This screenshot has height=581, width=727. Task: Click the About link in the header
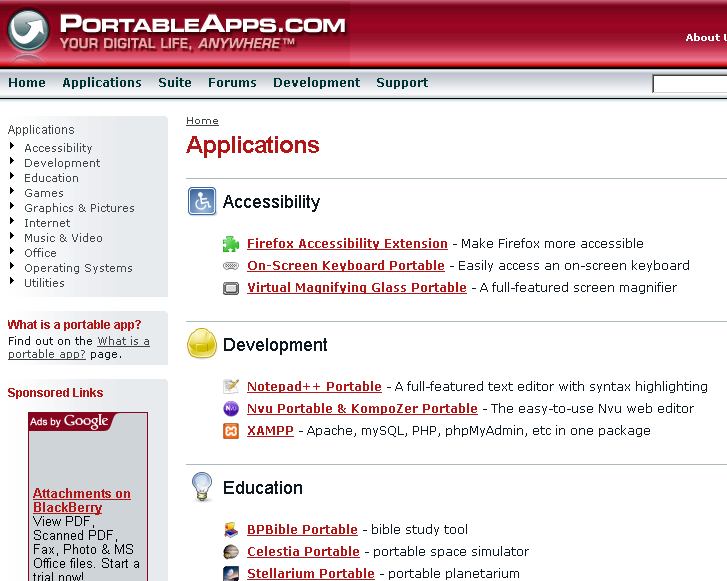(x=706, y=38)
